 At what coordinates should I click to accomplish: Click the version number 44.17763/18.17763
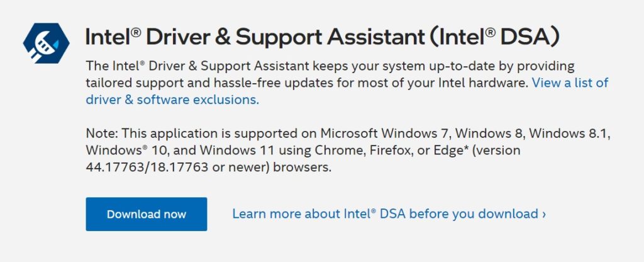pyautogui.click(x=167, y=168)
